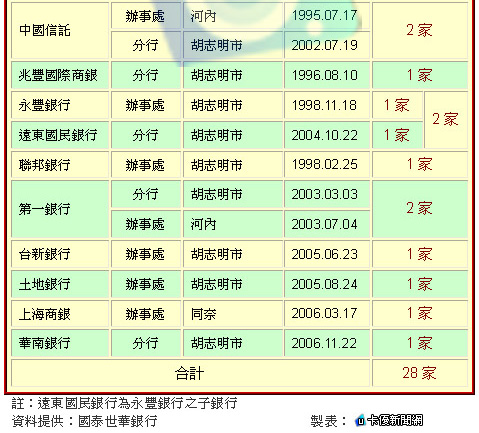Click the 合計 total label
The image size is (479, 433).
point(190,373)
